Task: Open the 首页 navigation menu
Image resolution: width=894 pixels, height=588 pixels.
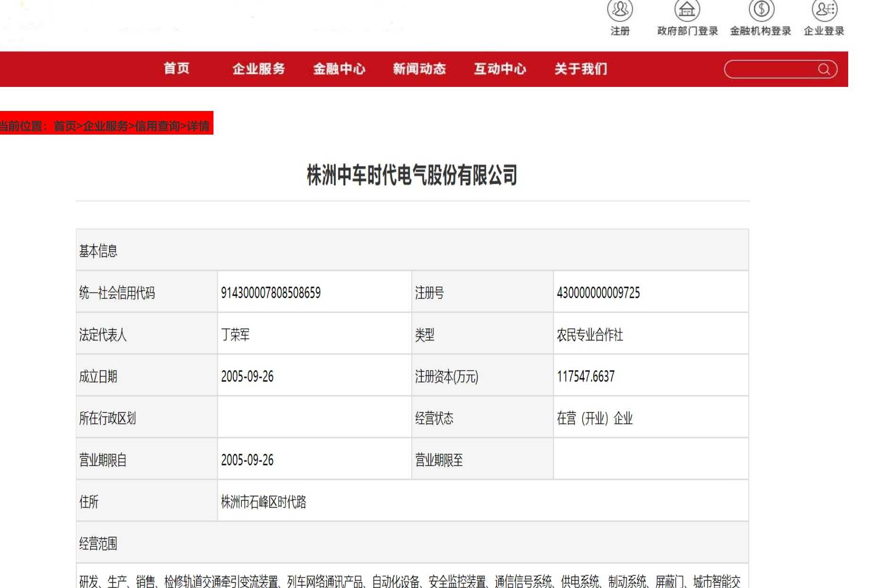Action: point(177,69)
